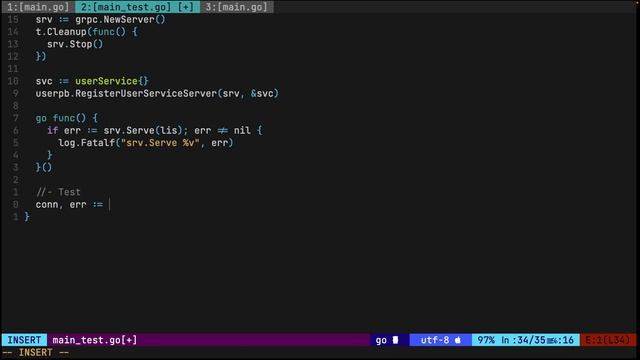
Task: Click the main_test.go[+] filename in statusline
Action: click(x=95, y=340)
